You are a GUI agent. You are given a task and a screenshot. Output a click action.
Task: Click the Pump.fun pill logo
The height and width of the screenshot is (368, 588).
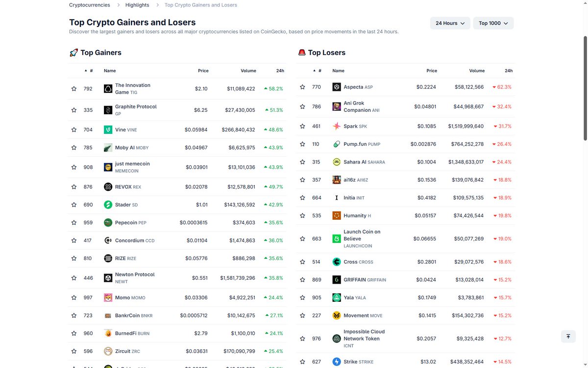click(x=337, y=144)
